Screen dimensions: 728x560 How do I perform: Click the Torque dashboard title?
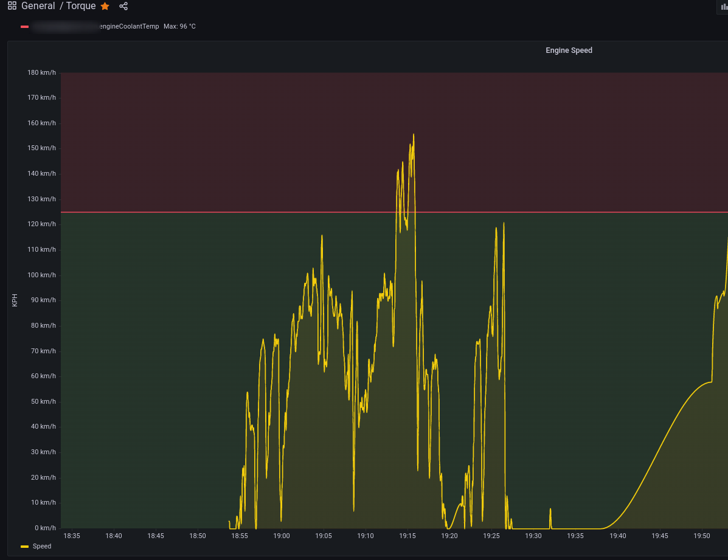[81, 6]
